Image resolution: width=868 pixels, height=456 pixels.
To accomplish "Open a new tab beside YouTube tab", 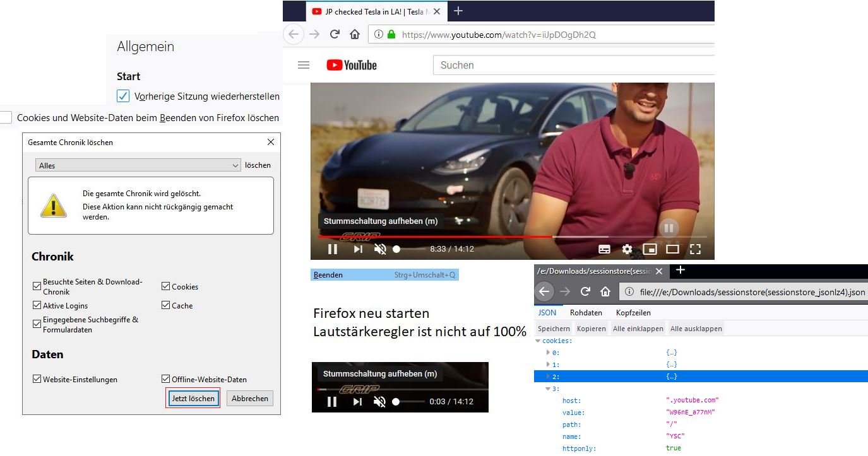I will point(458,11).
